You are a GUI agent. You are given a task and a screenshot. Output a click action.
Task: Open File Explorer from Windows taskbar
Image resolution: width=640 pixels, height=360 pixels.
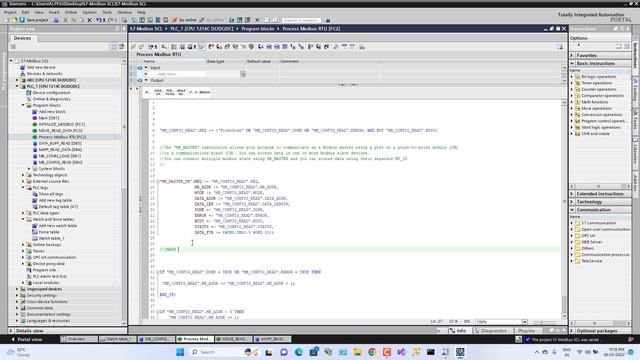(357, 352)
